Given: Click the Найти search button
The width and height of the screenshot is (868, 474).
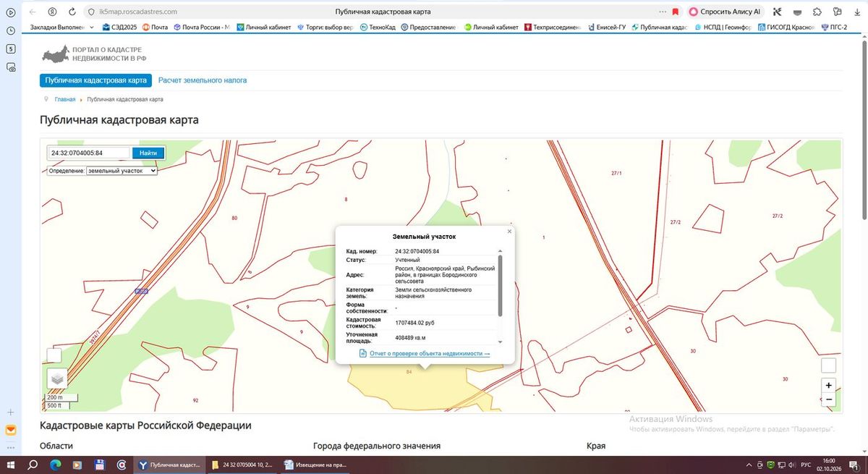Looking at the screenshot, I should 148,153.
